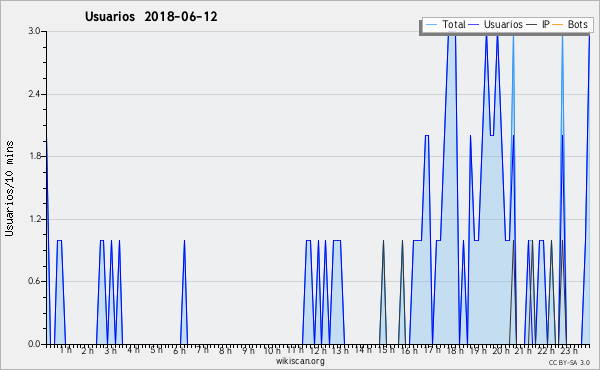Viewport: 600px width, 370px height.
Task: Click the 'Usuarios/10 mins' y-axis label
Action: click(x=10, y=188)
